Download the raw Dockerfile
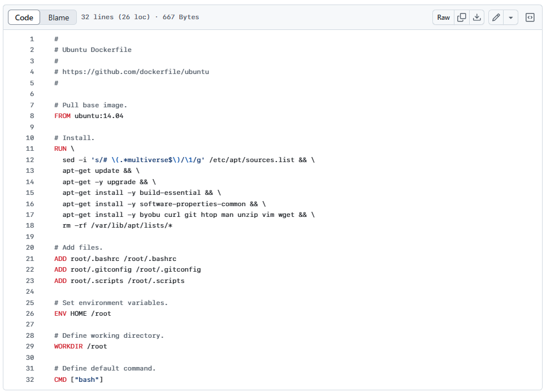Image resolution: width=546 pixels, height=392 pixels. (477, 18)
